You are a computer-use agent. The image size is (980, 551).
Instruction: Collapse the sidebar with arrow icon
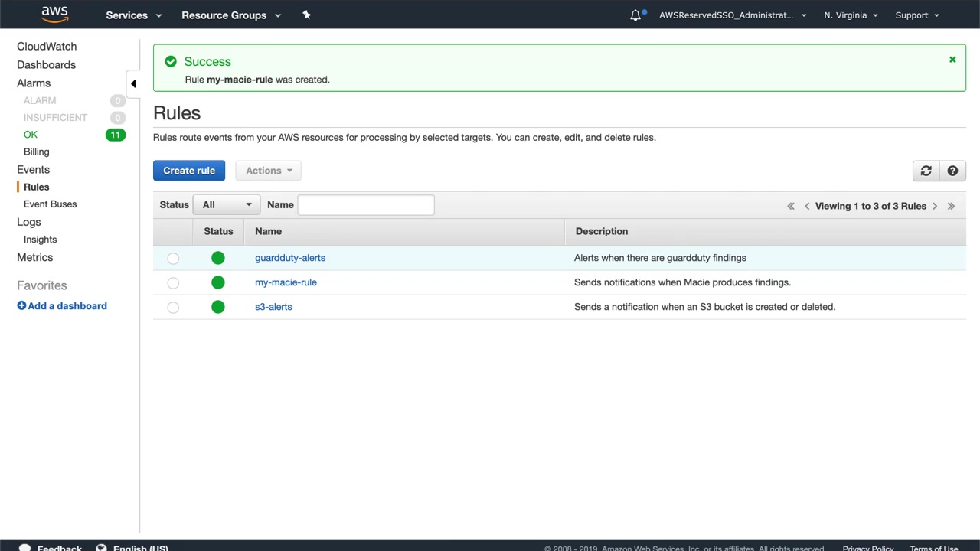(133, 83)
